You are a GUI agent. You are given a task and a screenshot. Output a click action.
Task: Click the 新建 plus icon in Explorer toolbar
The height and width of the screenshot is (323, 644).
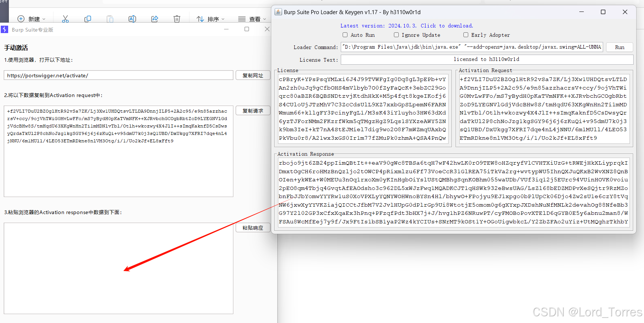pos(21,19)
